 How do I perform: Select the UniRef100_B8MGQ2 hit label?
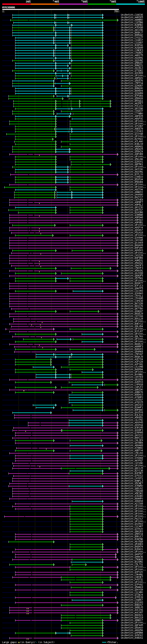(x=132, y=35)
